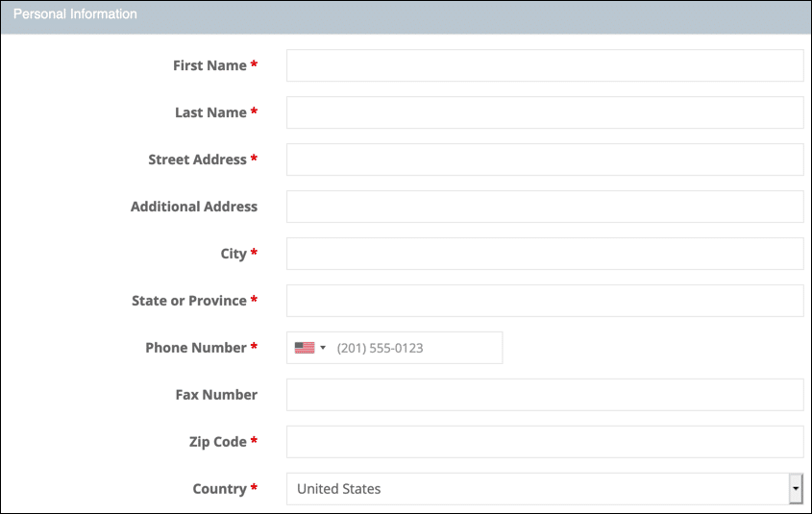The image size is (812, 514).
Task: Open the phone country code arrow
Action: [323, 348]
